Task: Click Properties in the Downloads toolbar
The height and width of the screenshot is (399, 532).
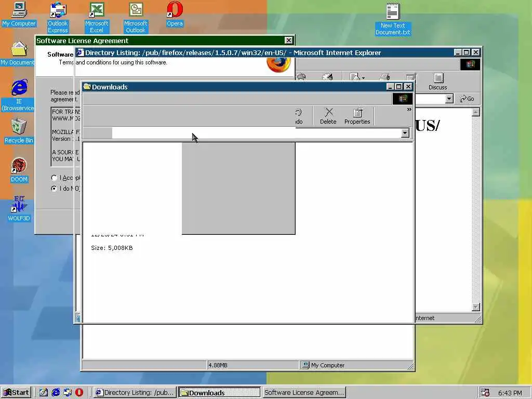Action: 357,116
